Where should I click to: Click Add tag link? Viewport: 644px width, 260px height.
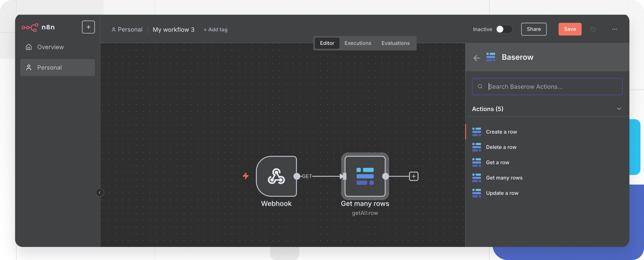(x=215, y=30)
